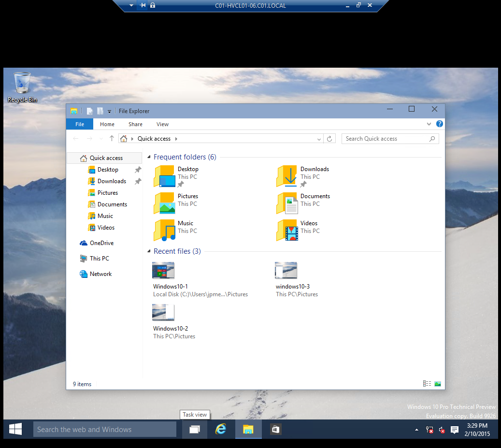501x448 pixels.
Task: Click the Windows Start button
Action: tap(15, 429)
